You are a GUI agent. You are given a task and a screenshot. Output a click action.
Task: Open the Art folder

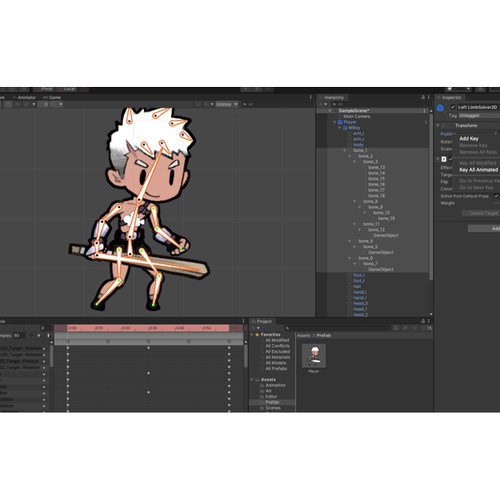(x=268, y=391)
